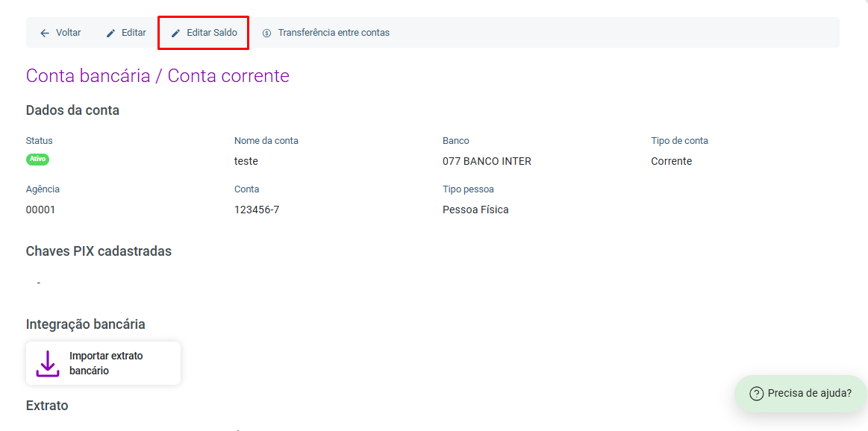This screenshot has width=868, height=431.
Task: Click the question mark help icon
Action: coord(756,394)
